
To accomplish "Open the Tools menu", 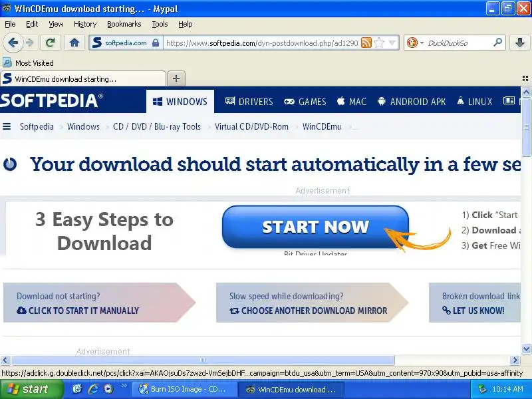I will 160,24.
